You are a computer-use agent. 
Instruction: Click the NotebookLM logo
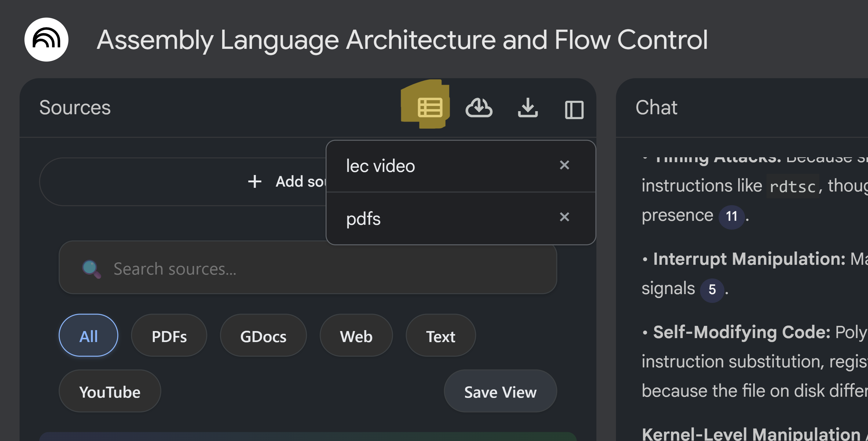click(x=46, y=40)
